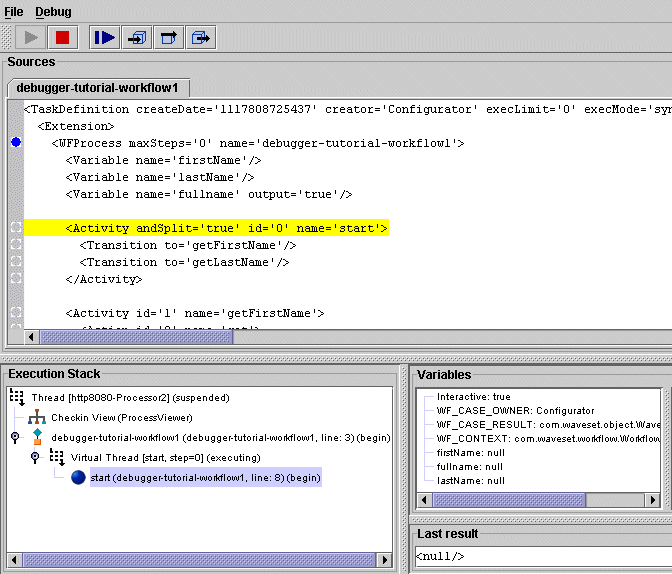The width and height of the screenshot is (672, 574).
Task: Click the Sources horizontal scrollbar thumb
Action: (x=136, y=337)
